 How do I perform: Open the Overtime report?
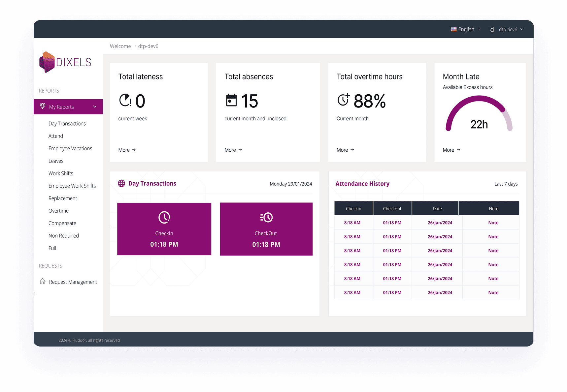point(58,211)
